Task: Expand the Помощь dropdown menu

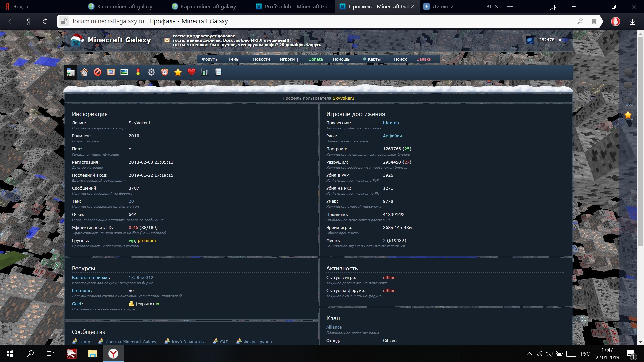Action: click(343, 59)
